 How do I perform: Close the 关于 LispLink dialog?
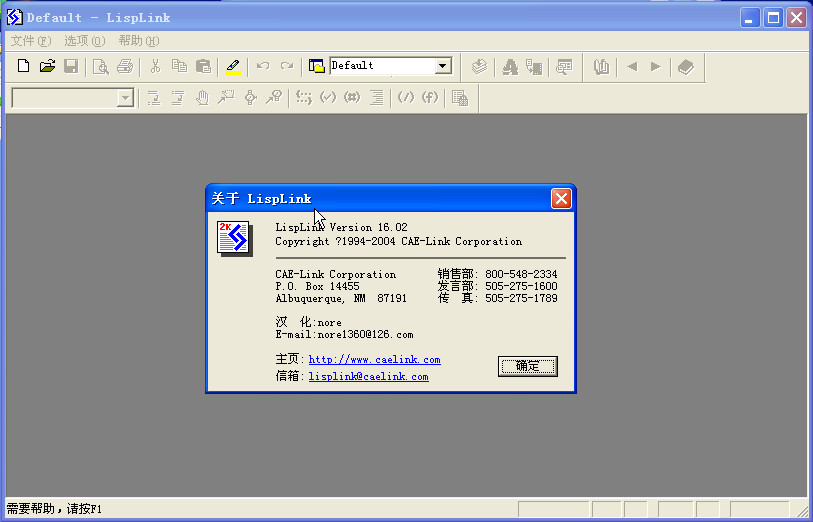tap(561, 199)
